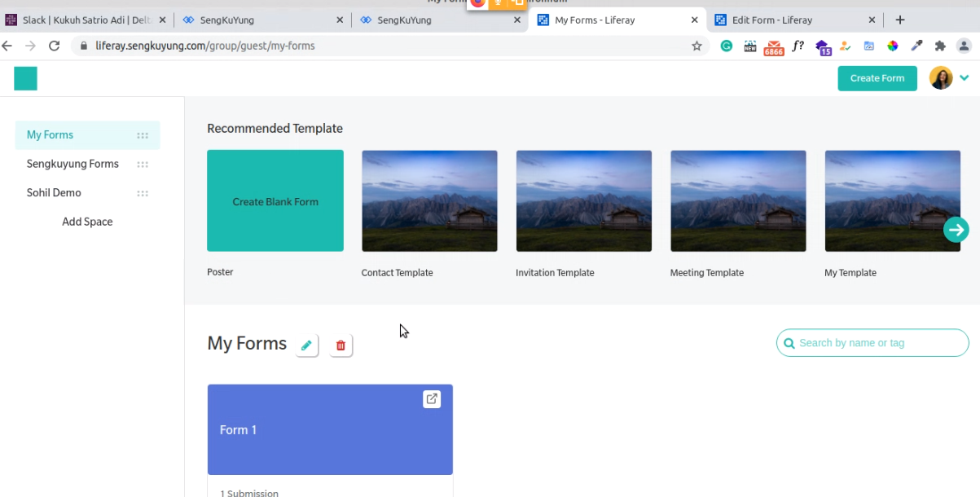
Task: Click the Search by name or tag field
Action: click(x=872, y=343)
